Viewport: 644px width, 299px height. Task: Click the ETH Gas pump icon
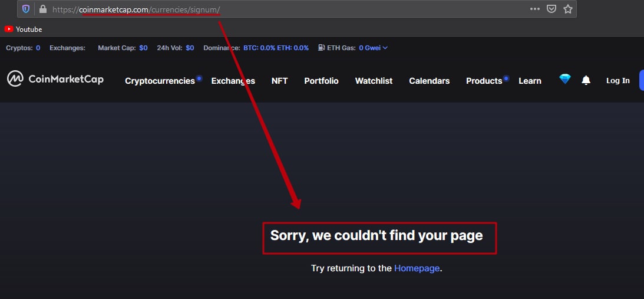pyautogui.click(x=322, y=48)
